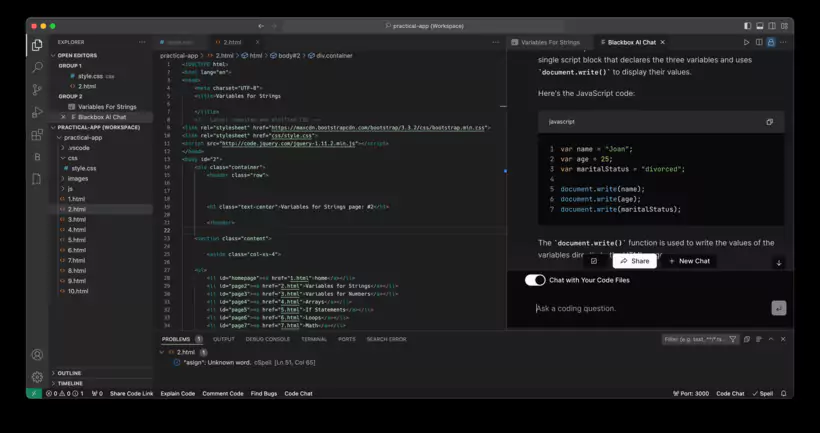Switch to the Search Error tab
The width and height of the screenshot is (820, 433).
click(386, 339)
